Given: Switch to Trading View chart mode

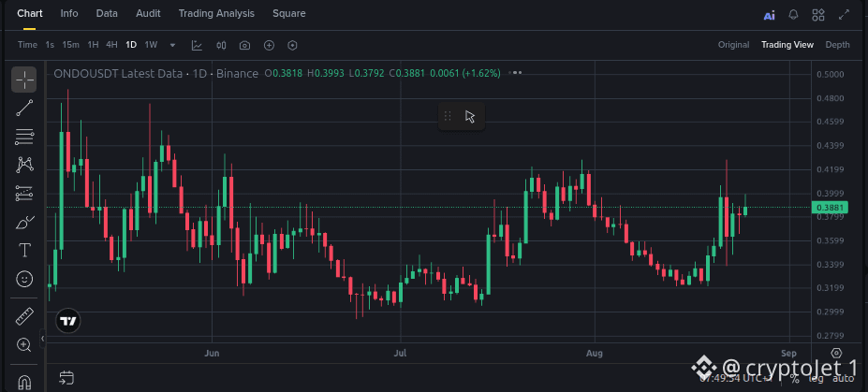Looking at the screenshot, I should coord(787,45).
